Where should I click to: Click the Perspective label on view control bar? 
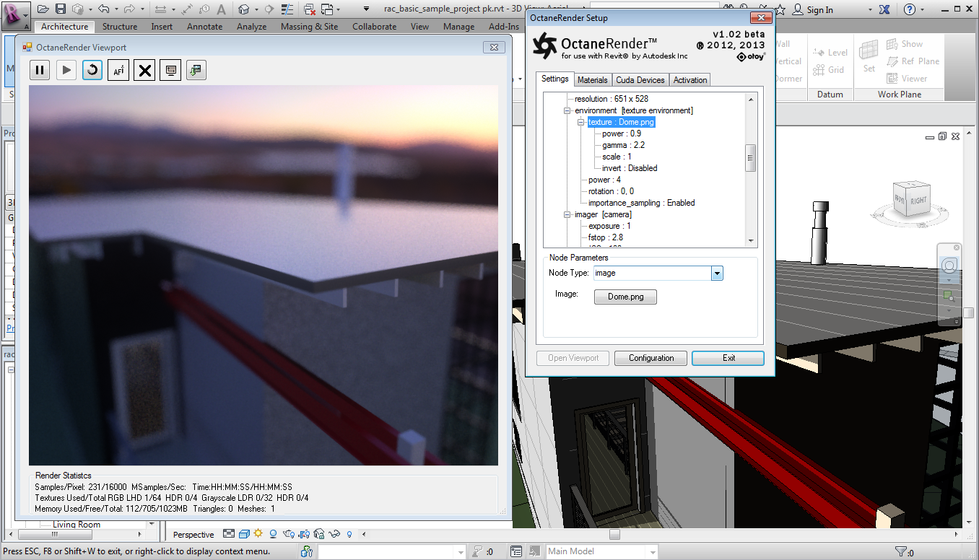(x=194, y=535)
